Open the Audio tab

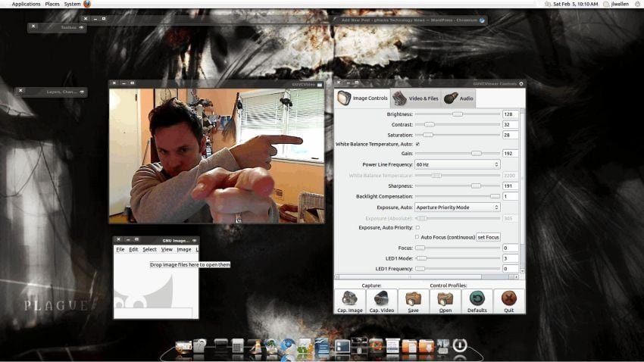coord(458,98)
